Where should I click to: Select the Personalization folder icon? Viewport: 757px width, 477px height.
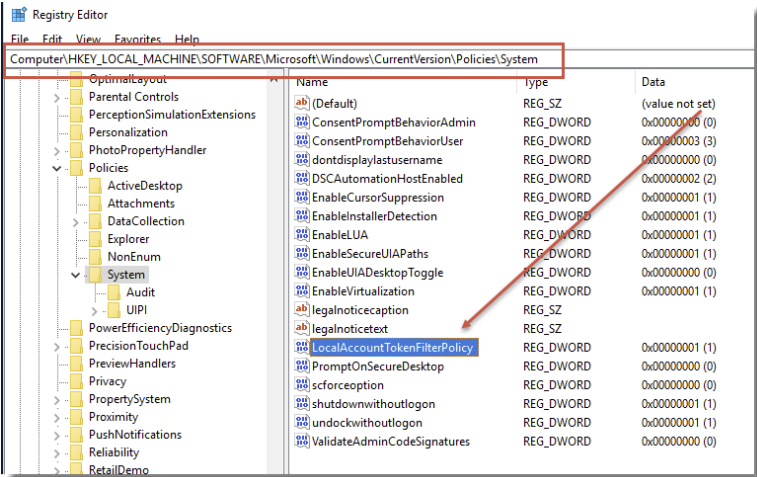click(76, 133)
